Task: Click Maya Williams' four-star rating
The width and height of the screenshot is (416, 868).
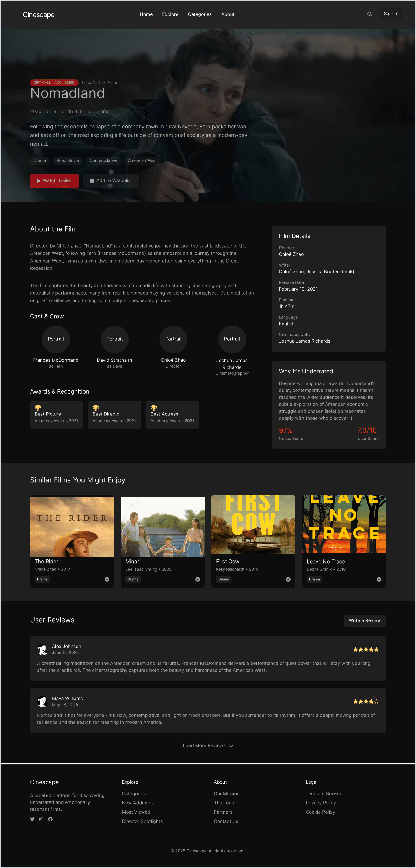Action: 366,701
